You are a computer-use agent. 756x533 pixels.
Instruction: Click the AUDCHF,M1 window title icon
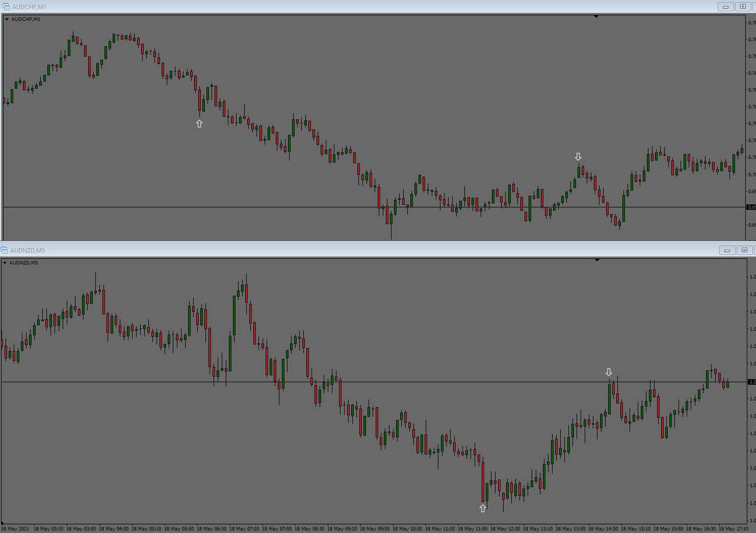point(6,6)
